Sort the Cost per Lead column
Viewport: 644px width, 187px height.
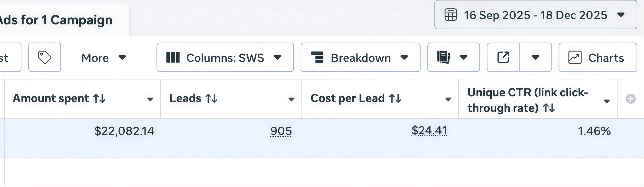pos(395,99)
